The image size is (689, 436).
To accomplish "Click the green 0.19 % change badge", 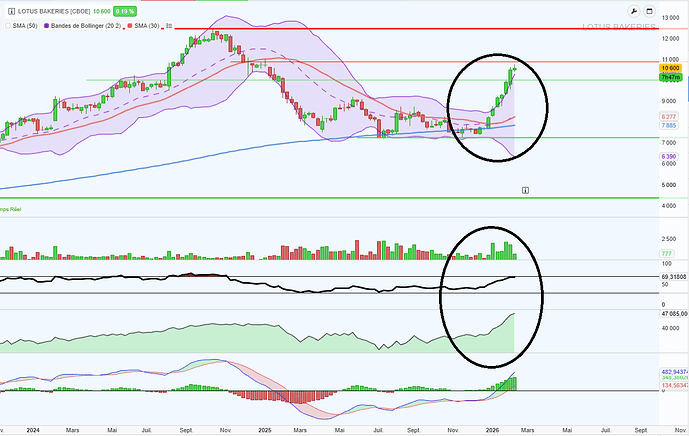I will (125, 11).
